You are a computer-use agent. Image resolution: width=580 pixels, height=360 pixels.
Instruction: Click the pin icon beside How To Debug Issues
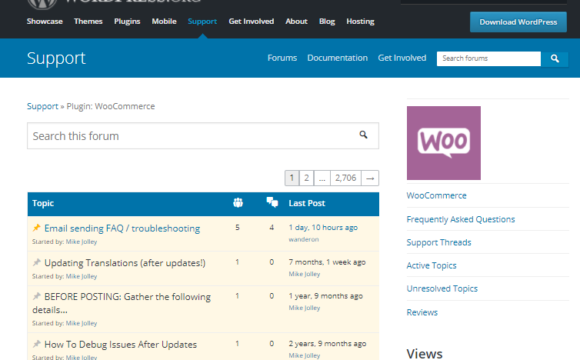(x=36, y=344)
